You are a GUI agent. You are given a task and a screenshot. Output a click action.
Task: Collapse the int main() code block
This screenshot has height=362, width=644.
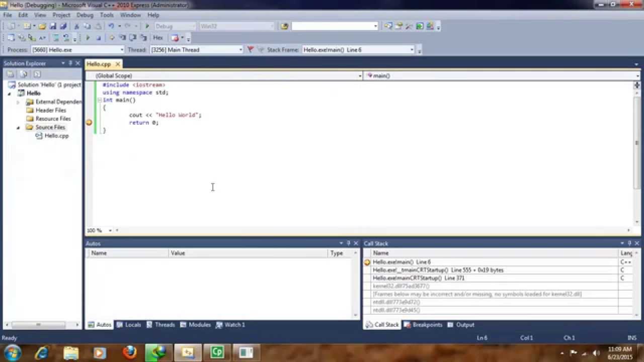pyautogui.click(x=100, y=100)
